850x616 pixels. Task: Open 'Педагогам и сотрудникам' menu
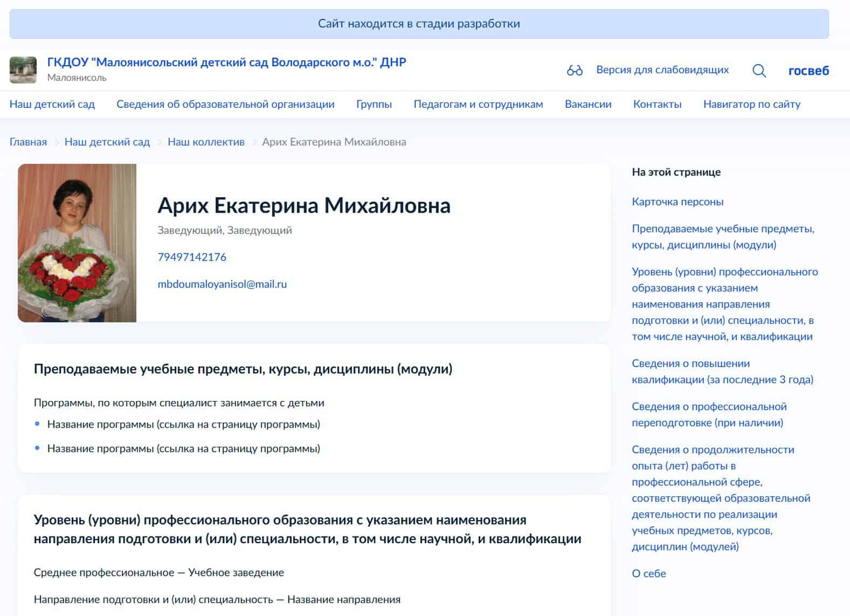click(478, 104)
